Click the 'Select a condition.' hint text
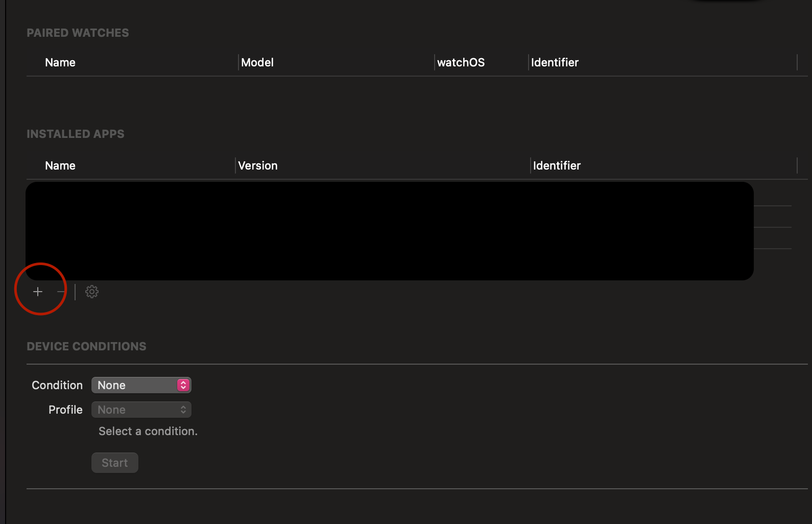Image resolution: width=812 pixels, height=524 pixels. (x=148, y=431)
